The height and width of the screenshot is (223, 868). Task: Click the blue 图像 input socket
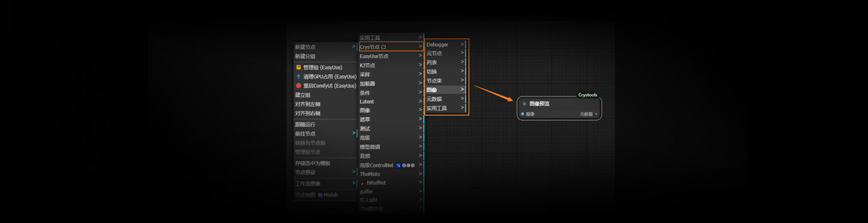[523, 114]
